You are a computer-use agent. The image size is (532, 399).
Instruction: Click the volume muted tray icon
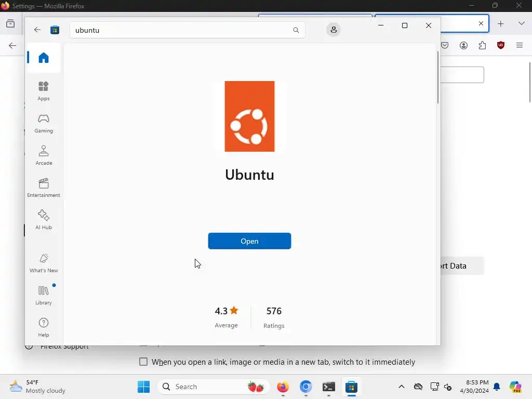448,387
